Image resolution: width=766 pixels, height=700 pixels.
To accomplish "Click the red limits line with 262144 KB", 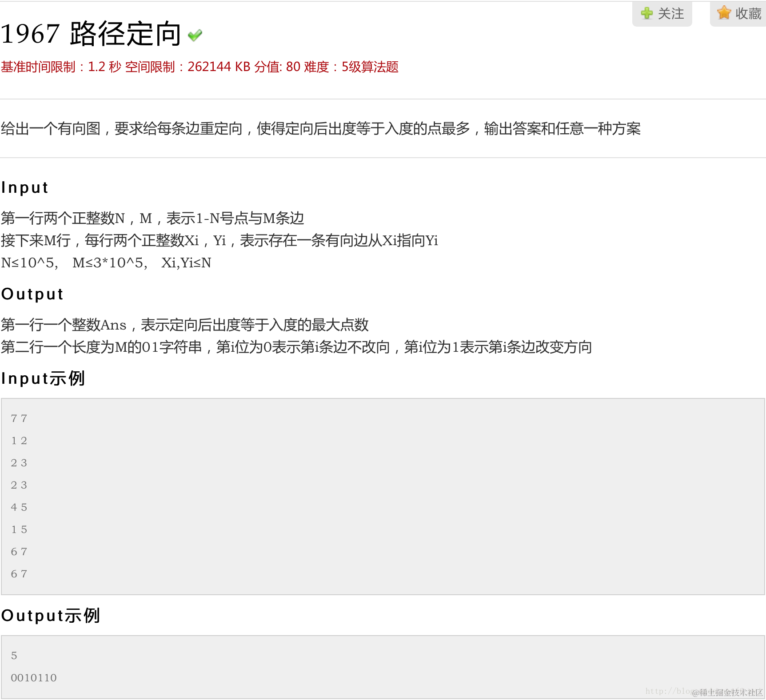I will 199,67.
